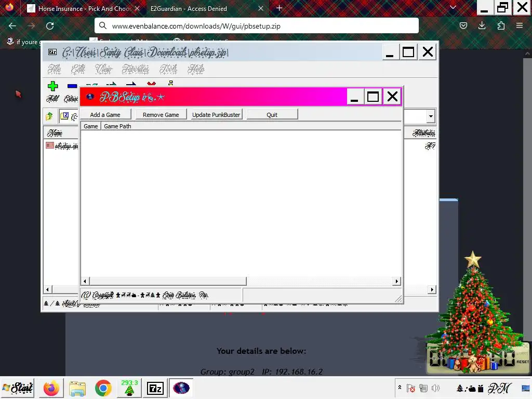
Task: Click the page scrollbar up arrow
Action: pyautogui.click(x=527, y=54)
